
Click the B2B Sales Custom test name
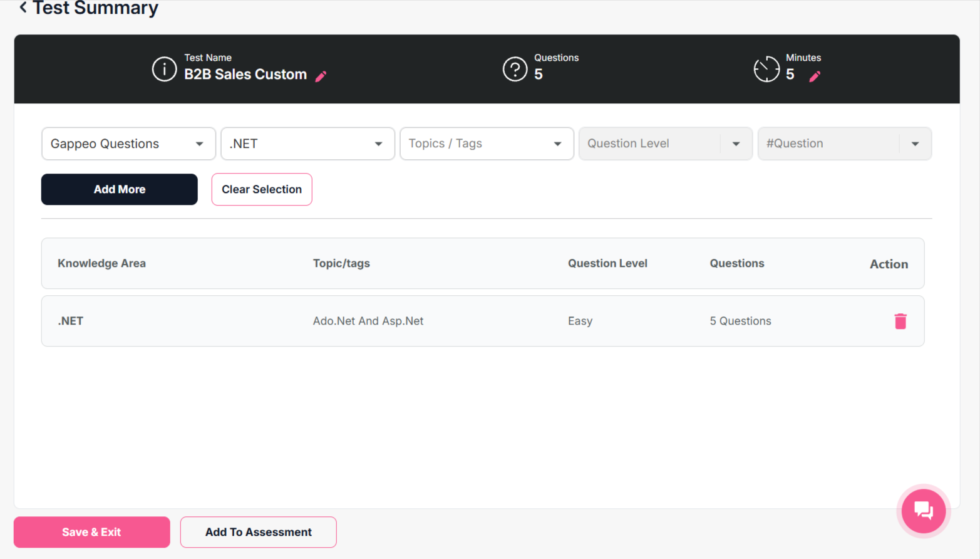point(245,75)
